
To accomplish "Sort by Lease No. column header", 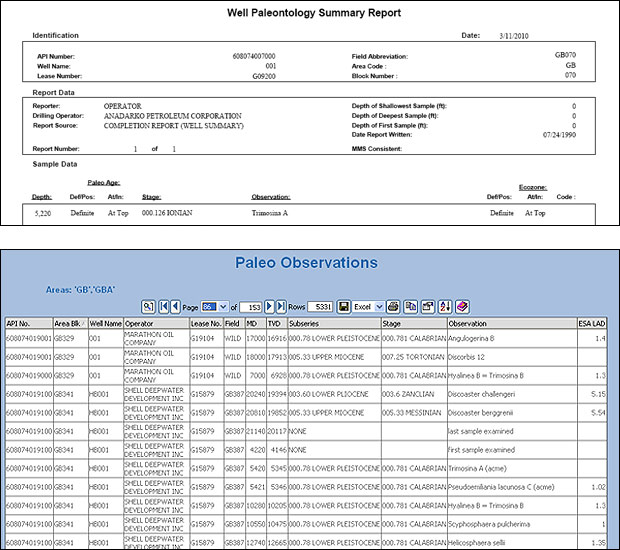I will pos(206,323).
